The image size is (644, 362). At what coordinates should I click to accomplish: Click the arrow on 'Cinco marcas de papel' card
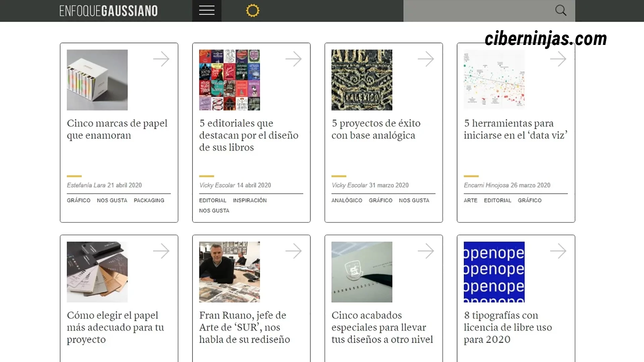pos(162,59)
